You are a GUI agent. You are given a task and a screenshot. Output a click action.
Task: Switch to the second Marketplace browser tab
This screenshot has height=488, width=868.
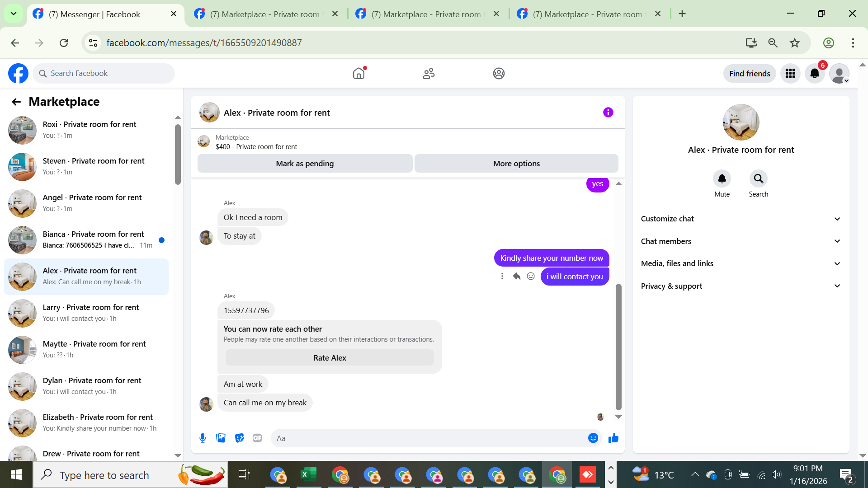point(426,14)
